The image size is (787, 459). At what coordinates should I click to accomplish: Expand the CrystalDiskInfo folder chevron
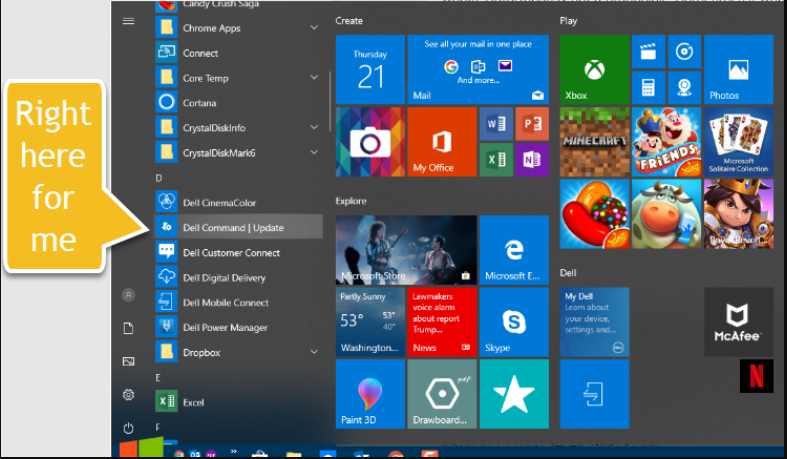pos(314,127)
